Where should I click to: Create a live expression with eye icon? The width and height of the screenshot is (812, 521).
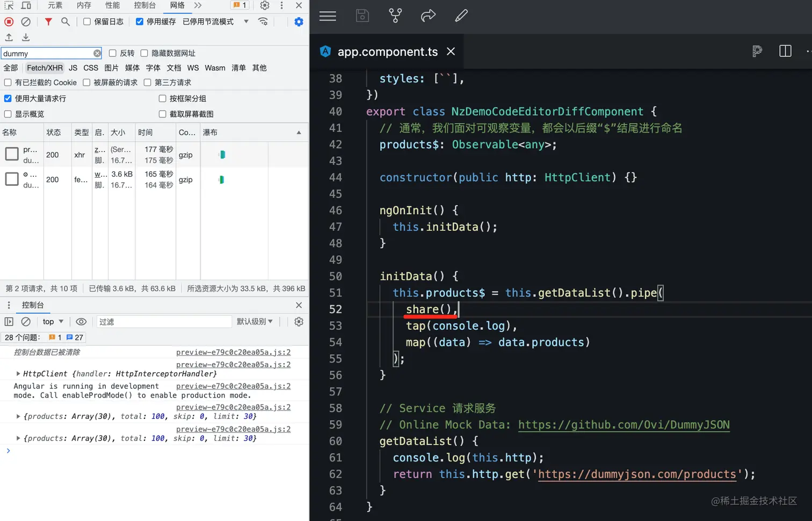[x=81, y=322]
